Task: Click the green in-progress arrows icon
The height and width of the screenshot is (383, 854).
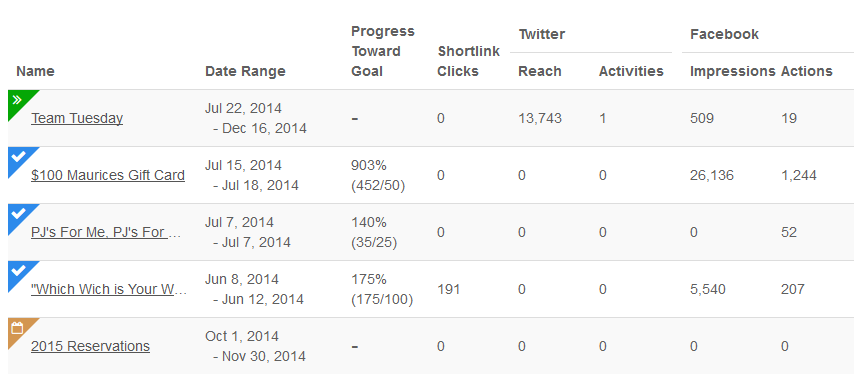Action: click(x=17, y=100)
